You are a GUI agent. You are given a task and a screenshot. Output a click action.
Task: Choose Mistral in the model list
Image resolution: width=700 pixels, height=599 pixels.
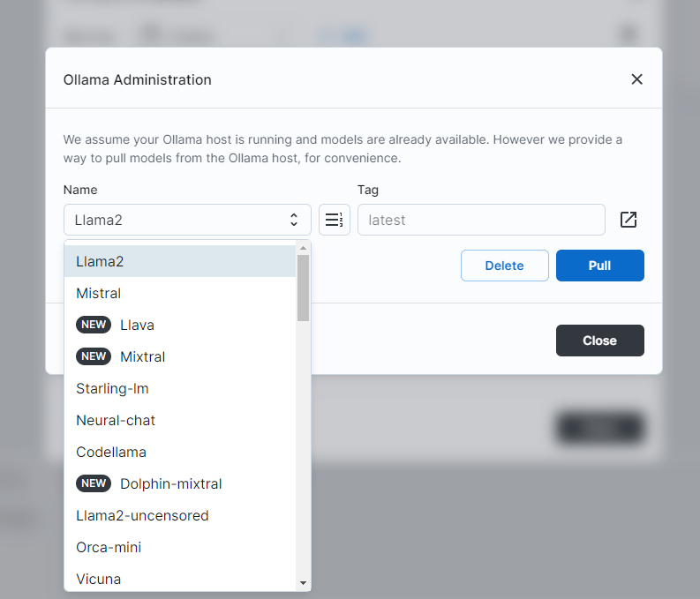pyautogui.click(x=180, y=293)
